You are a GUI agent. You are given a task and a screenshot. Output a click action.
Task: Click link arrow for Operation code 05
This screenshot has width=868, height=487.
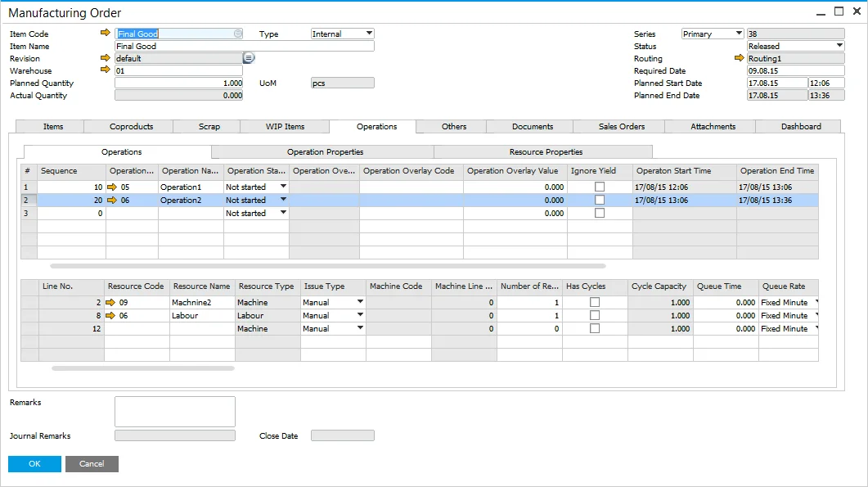[112, 187]
